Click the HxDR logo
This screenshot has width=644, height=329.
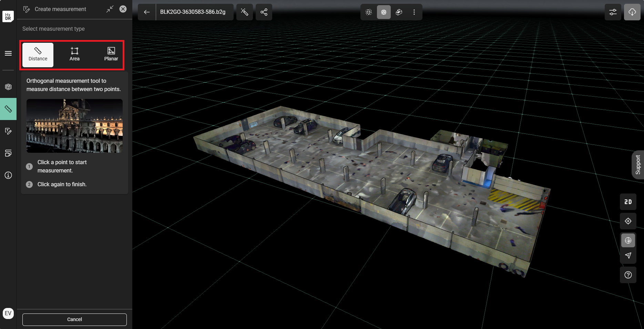click(x=8, y=16)
